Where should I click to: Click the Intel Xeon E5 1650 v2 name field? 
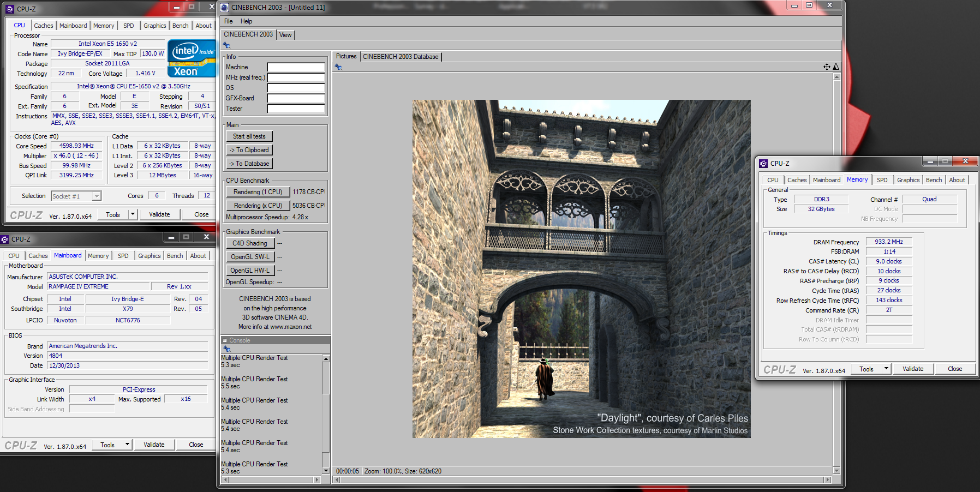coord(108,44)
